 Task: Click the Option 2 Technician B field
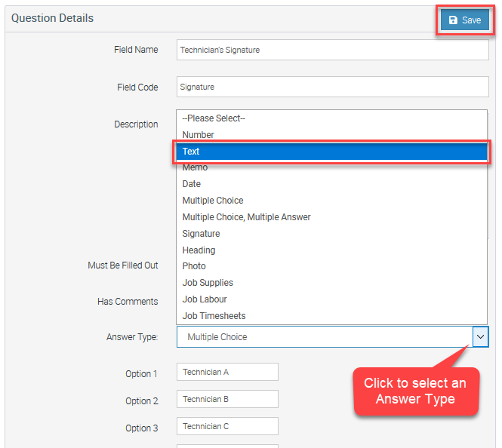227,399
